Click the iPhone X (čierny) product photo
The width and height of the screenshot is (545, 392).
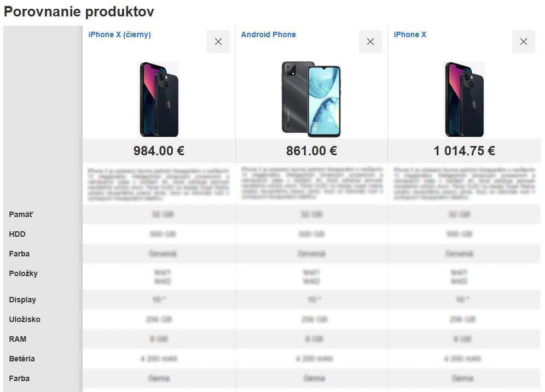coord(158,100)
